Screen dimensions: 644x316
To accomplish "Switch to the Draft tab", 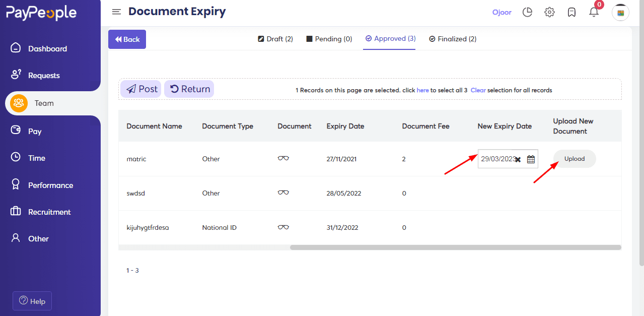I will tap(275, 38).
